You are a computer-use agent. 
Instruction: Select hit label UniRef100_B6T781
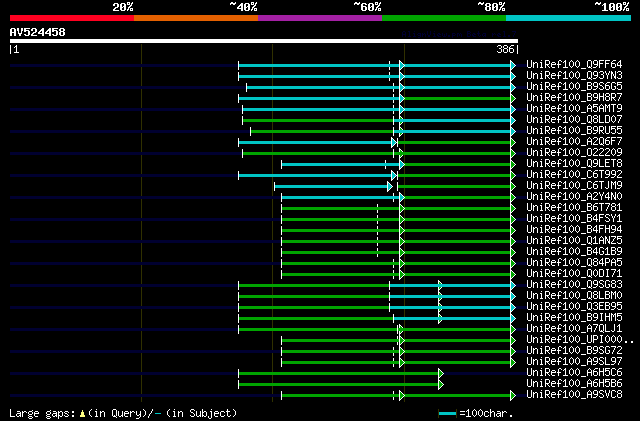click(574, 208)
